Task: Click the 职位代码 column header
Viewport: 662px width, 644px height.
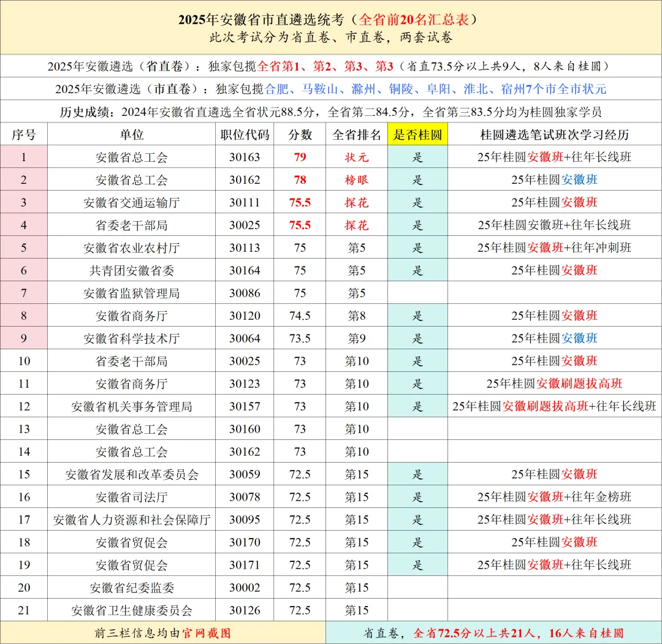Action: [245, 134]
